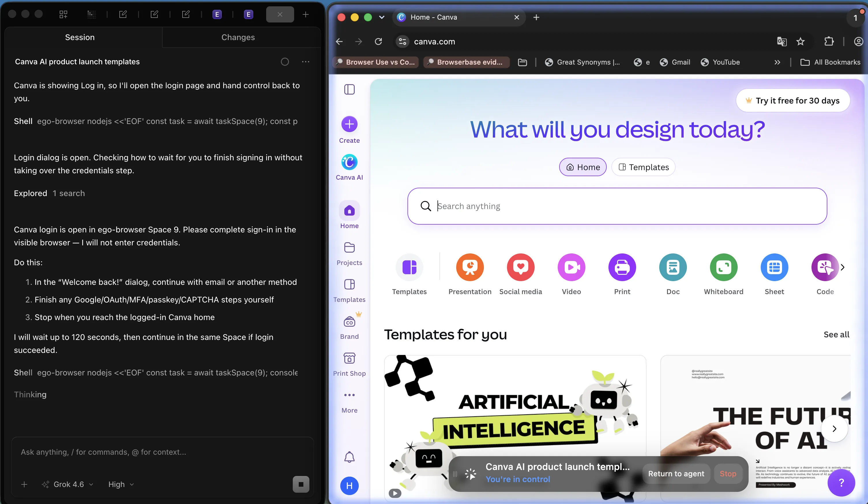Play the Artificial Intelligence template preview
The image size is (868, 504).
[395, 493]
